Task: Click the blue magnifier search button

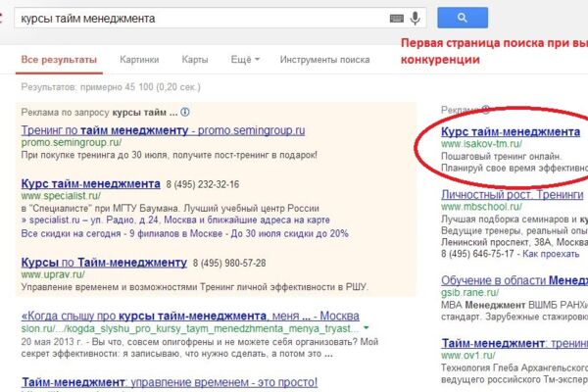Action: (x=463, y=18)
